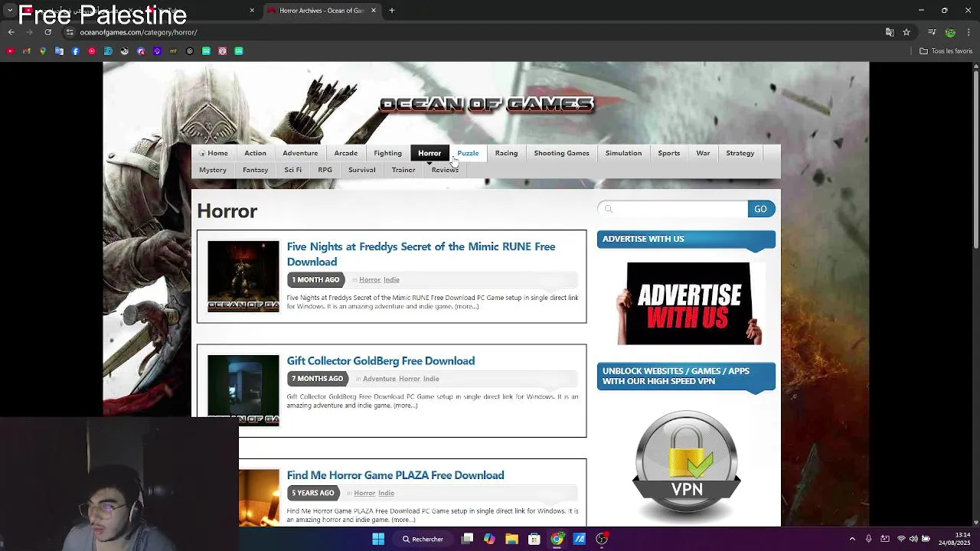Screen dimensions: 980x551
Task: Open a new tab with plus icon
Action: (x=391, y=11)
